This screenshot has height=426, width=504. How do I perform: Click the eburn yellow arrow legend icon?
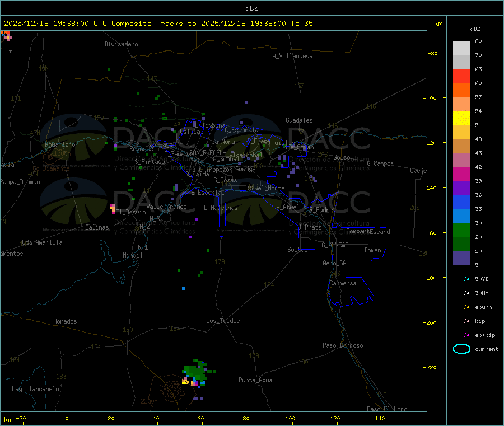coord(461,307)
